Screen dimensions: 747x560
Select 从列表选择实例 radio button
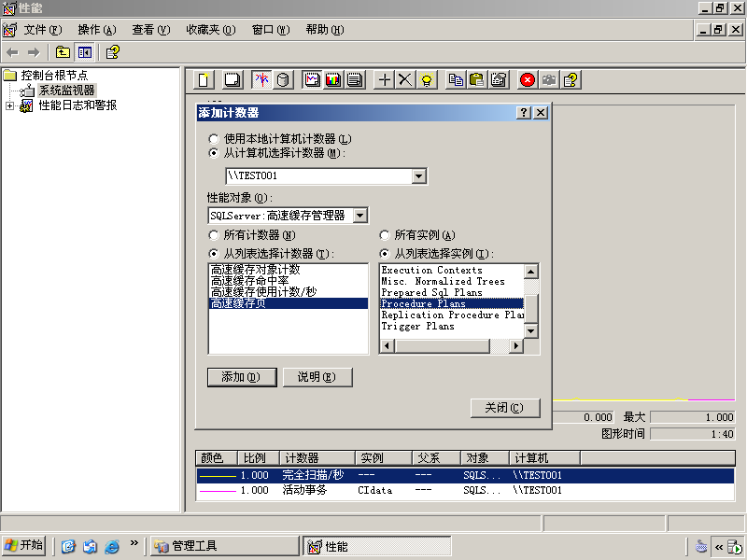385,254
